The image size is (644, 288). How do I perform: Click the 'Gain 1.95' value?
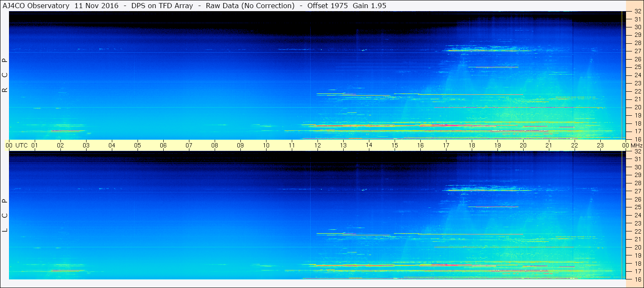pyautogui.click(x=369, y=6)
